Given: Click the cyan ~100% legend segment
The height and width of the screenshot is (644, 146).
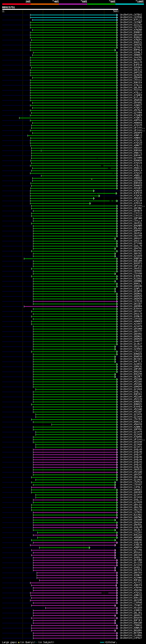Looking at the screenshot, I should click(130, 4).
